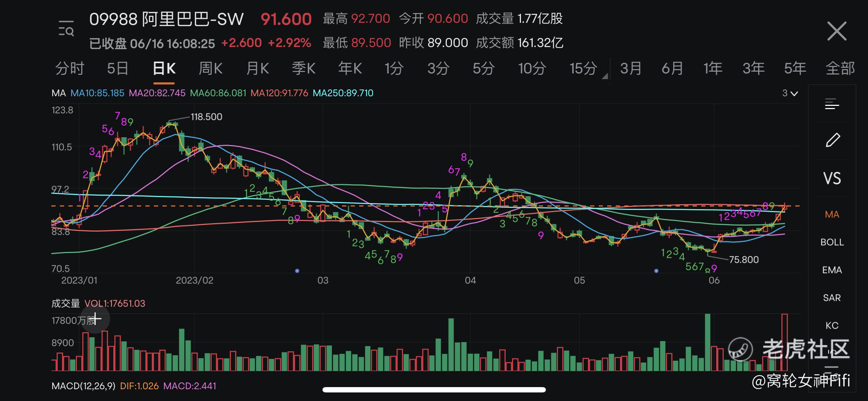Set range to 6月
Screen dimensions: 868x401
tap(672, 68)
